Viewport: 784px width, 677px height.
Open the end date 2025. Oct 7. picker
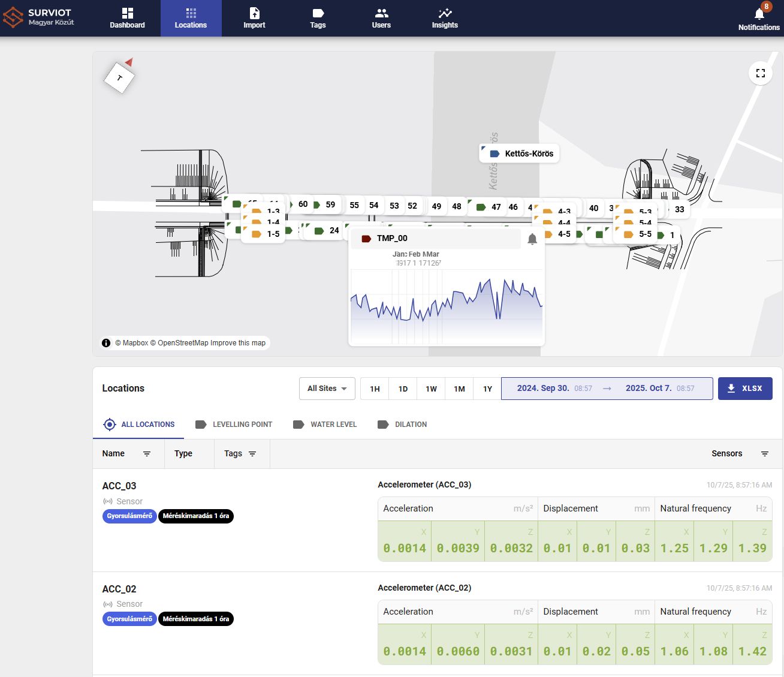point(649,389)
